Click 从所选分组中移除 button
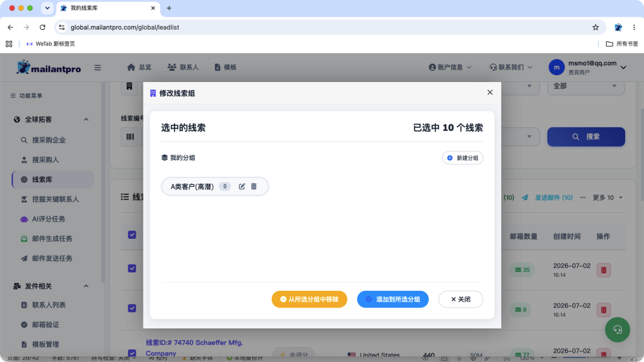This screenshot has width=644, height=362. (309, 299)
